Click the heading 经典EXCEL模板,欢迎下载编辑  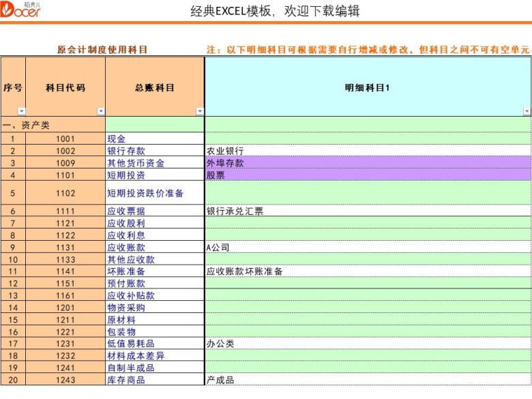(275, 11)
